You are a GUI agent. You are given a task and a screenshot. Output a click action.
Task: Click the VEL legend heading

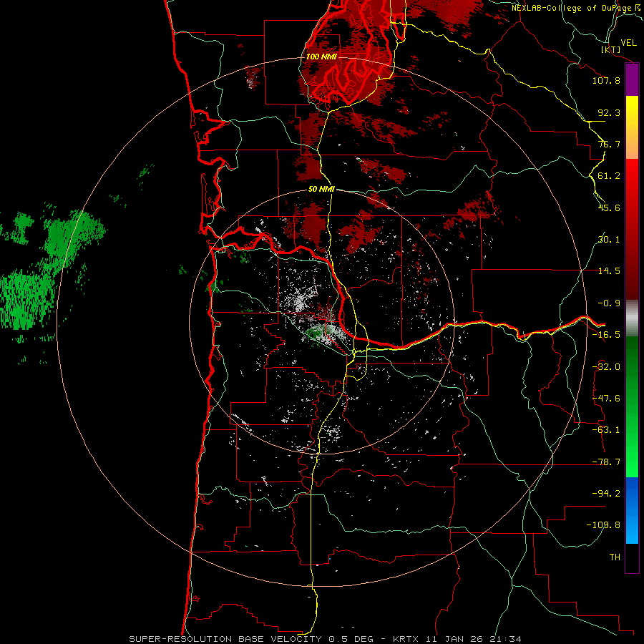[x=628, y=43]
